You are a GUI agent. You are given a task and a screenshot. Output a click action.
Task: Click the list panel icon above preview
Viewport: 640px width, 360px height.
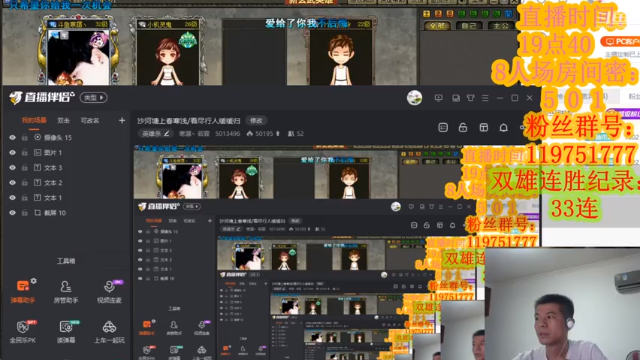tap(443, 128)
